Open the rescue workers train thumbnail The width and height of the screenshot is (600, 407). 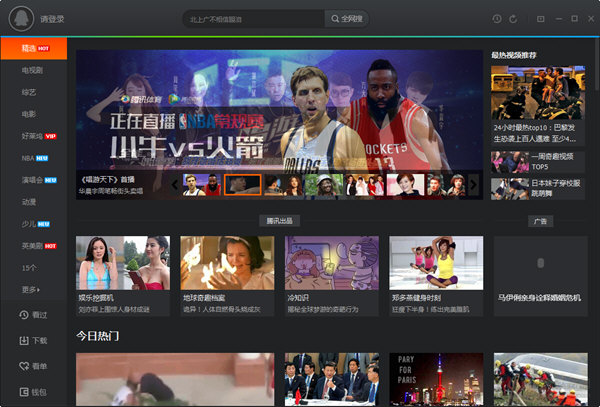point(540,379)
